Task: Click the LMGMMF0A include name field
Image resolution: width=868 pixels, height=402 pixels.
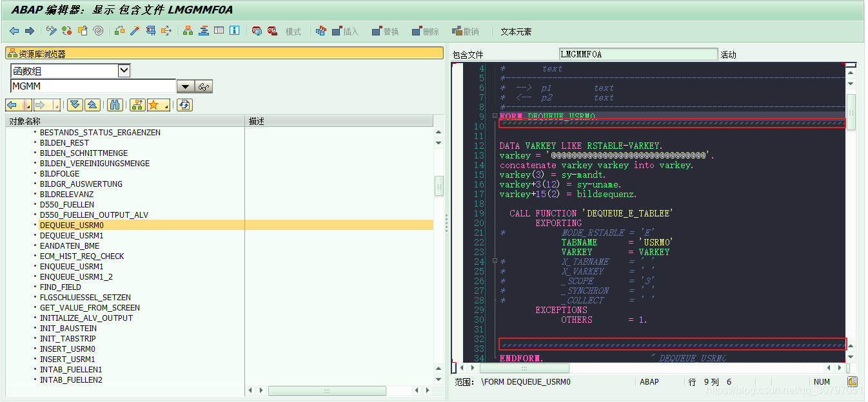Action: (x=638, y=55)
